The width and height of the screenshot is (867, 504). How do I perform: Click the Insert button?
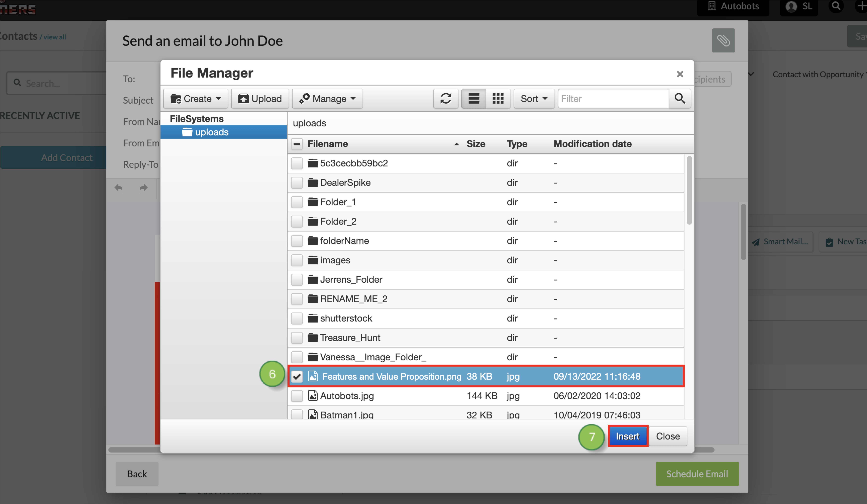628,436
